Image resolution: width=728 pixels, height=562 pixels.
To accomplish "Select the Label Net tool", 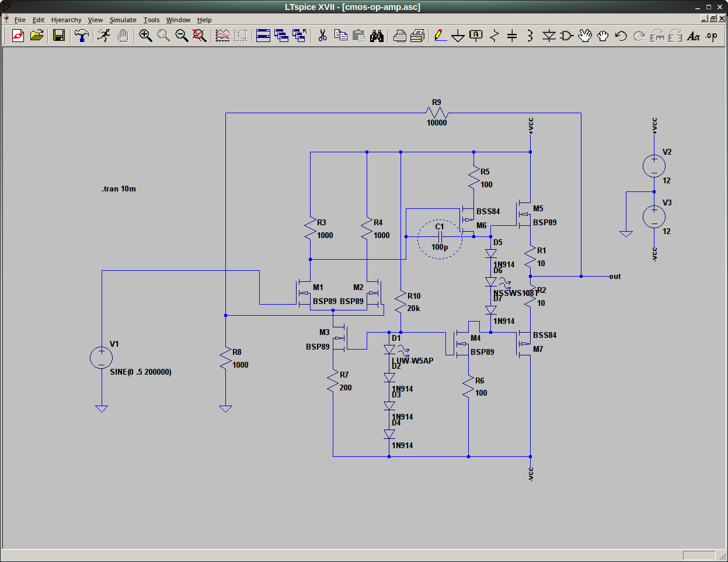I will [x=476, y=36].
